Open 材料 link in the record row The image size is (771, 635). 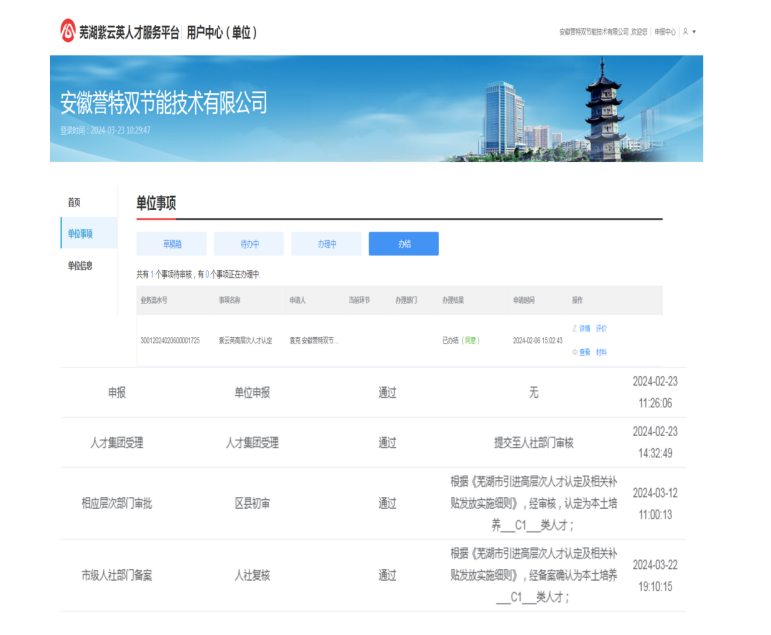[x=601, y=352]
